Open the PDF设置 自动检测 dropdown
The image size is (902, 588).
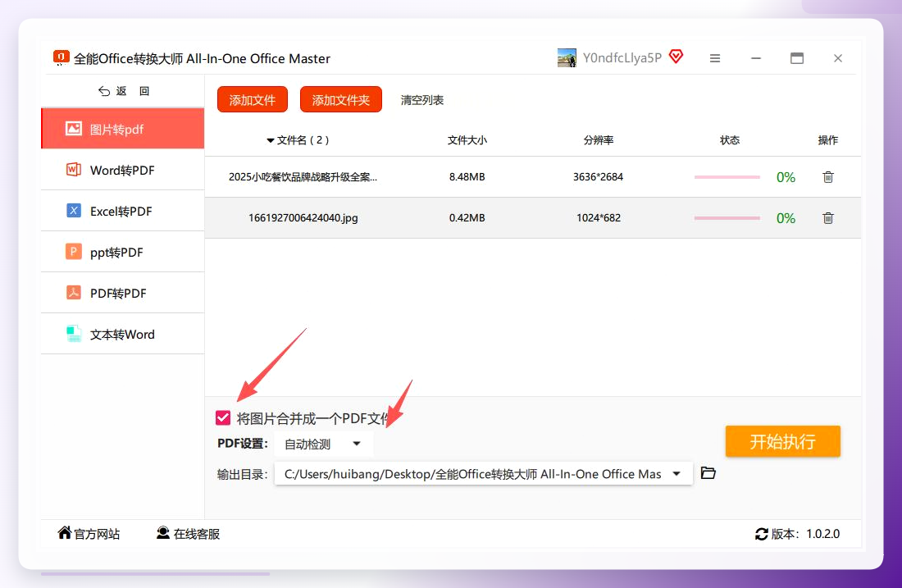[x=323, y=444]
